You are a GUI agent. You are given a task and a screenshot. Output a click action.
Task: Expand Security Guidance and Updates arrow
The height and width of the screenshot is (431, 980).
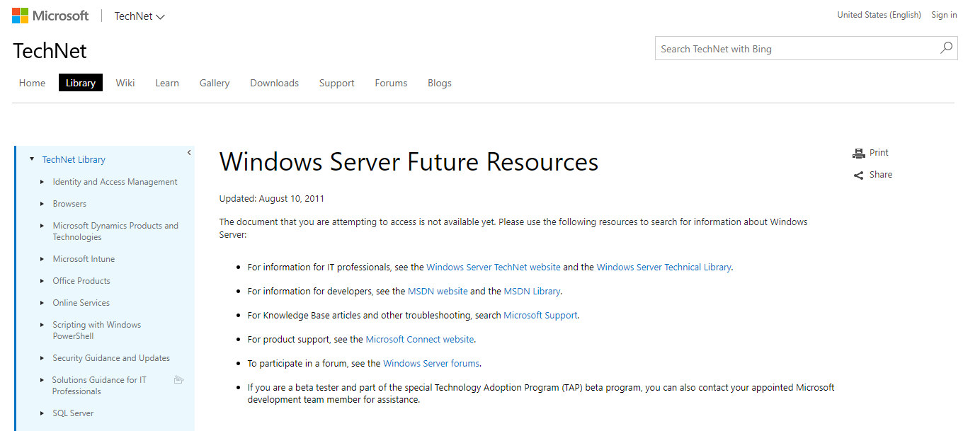pos(42,358)
